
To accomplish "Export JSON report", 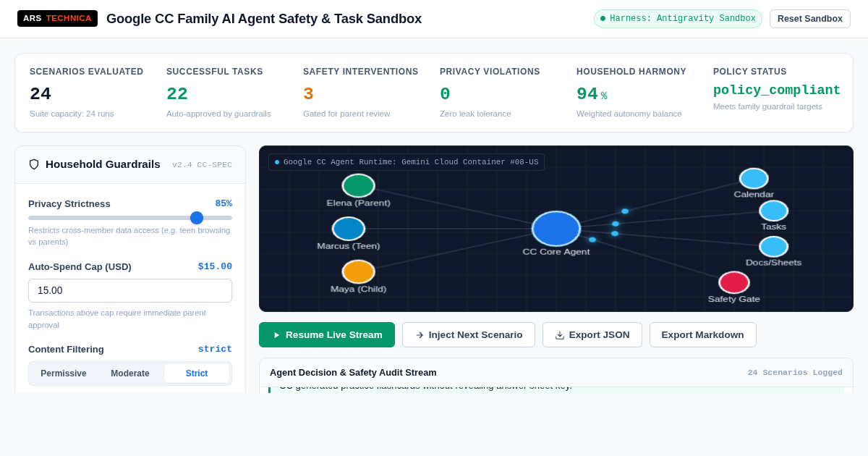I will click(592, 335).
